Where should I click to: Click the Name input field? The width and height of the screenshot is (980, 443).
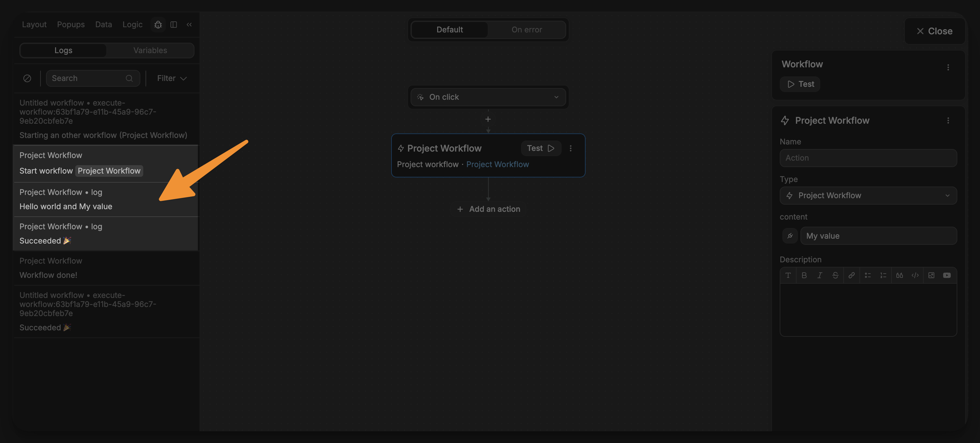tap(868, 158)
